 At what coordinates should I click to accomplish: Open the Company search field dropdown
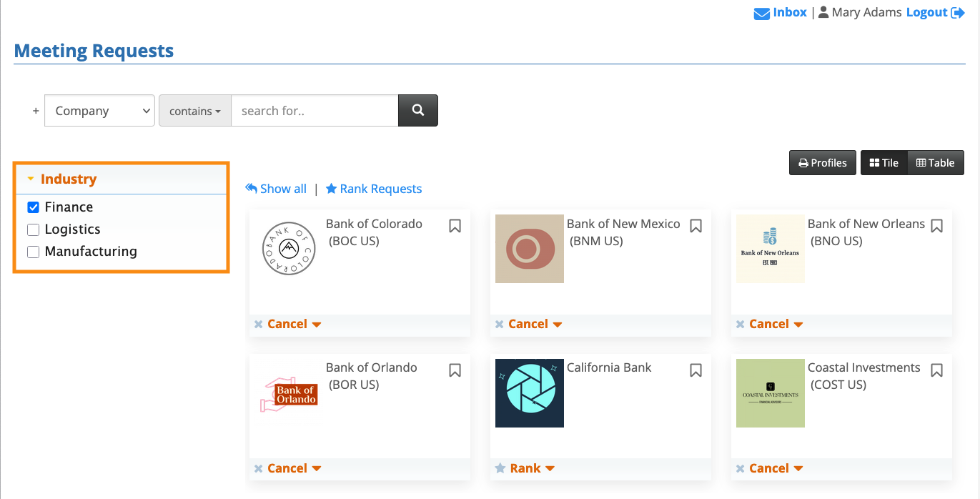click(x=99, y=111)
